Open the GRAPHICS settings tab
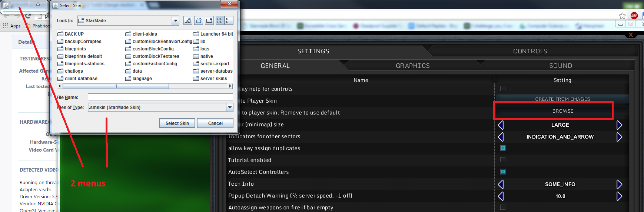 [x=412, y=66]
